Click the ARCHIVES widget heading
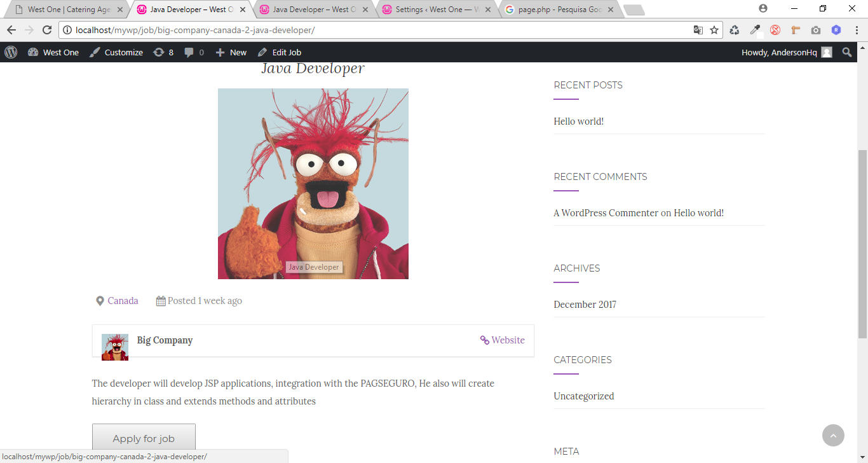The image size is (868, 463). click(577, 268)
